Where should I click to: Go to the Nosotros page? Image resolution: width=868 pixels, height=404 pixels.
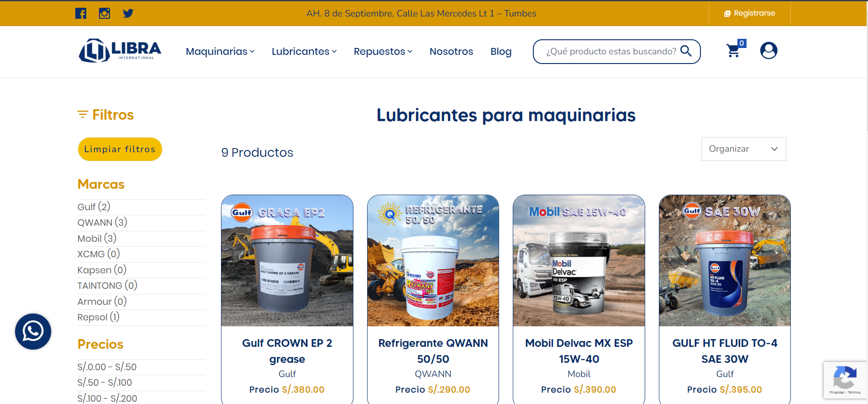pos(451,51)
